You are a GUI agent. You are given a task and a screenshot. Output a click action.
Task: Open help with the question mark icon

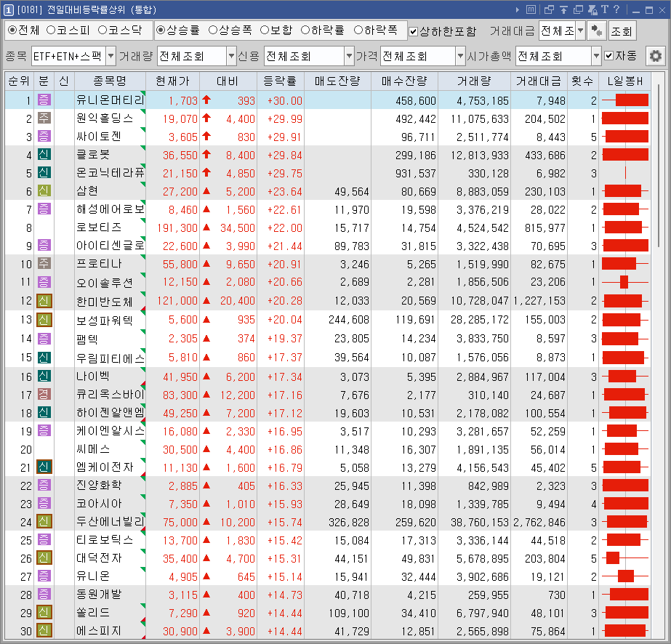click(x=616, y=9)
